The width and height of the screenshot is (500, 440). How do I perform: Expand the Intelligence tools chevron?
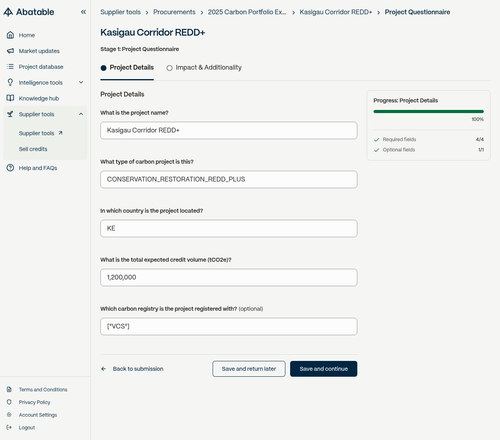pos(81,82)
